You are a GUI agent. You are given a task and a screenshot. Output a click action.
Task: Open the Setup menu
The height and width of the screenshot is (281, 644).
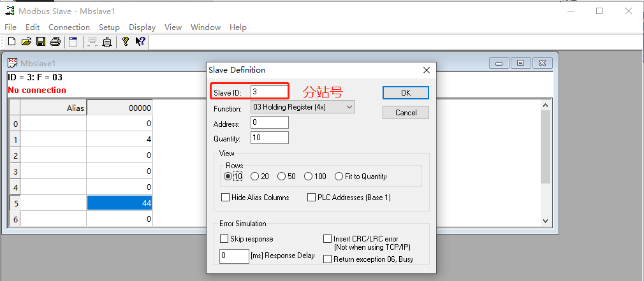pyautogui.click(x=109, y=27)
